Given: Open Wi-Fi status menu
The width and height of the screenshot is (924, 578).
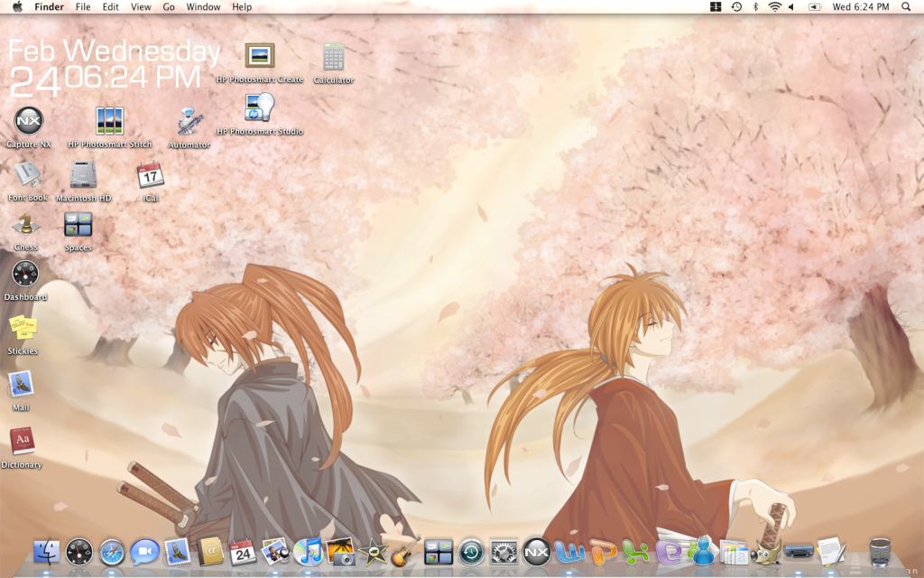Looking at the screenshot, I should [775, 7].
